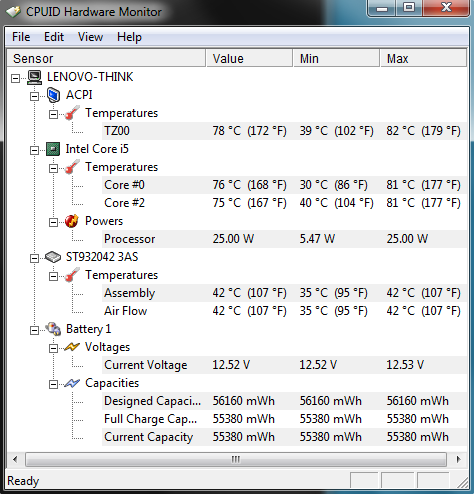Image resolution: width=474 pixels, height=494 pixels.
Task: Click the Capacities graph icon
Action: pos(72,383)
